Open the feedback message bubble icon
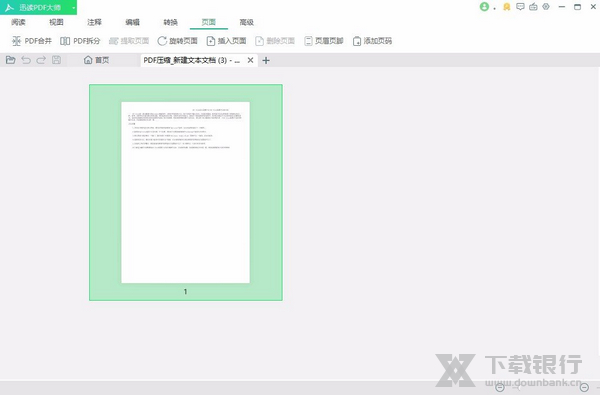 click(520, 7)
